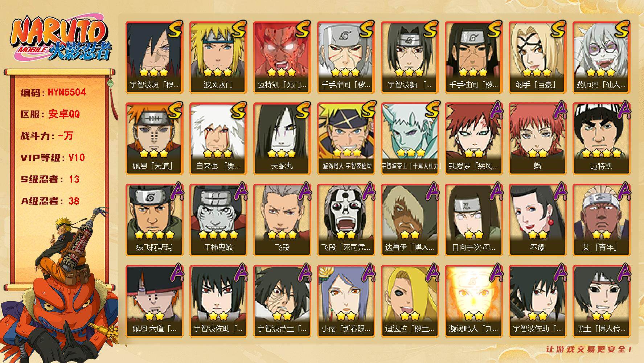Select the 猿飞阿斯玛 character card

pyautogui.click(x=154, y=220)
